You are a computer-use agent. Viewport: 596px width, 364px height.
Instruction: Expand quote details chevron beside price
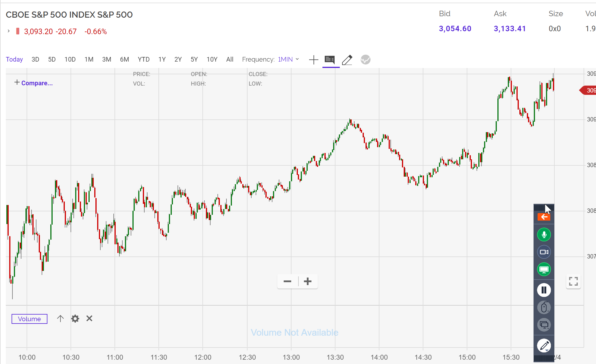(9, 31)
